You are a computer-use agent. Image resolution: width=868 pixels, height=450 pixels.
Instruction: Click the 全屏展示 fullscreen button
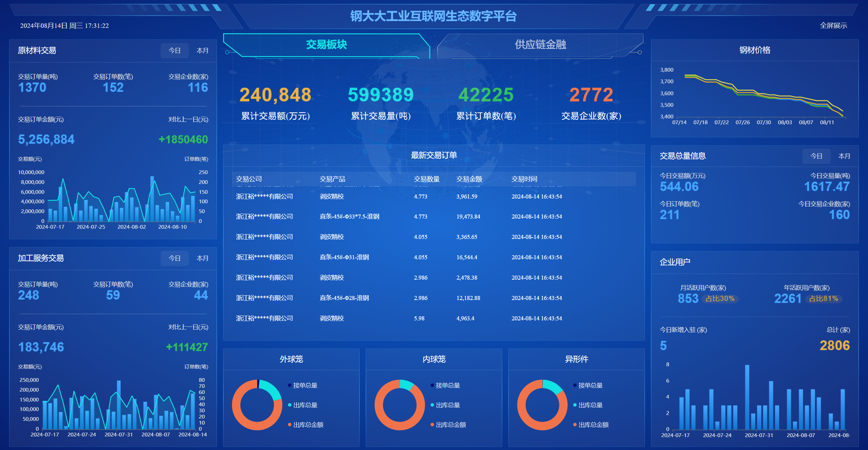click(x=833, y=25)
